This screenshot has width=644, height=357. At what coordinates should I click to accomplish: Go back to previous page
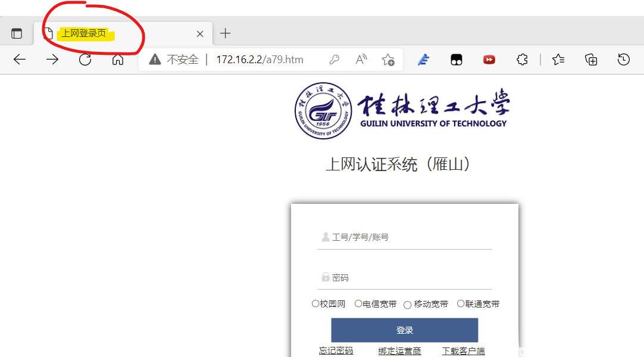point(19,60)
